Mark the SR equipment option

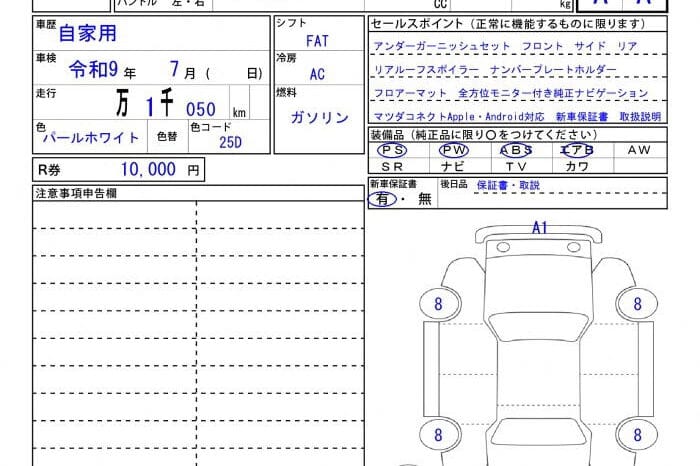coord(392,166)
